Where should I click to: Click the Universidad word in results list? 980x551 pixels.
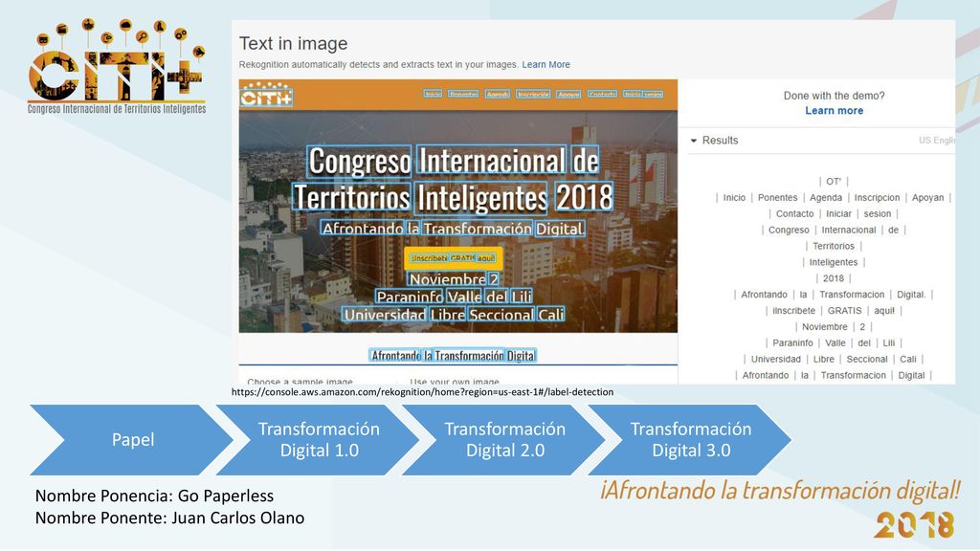pyautogui.click(x=775, y=360)
